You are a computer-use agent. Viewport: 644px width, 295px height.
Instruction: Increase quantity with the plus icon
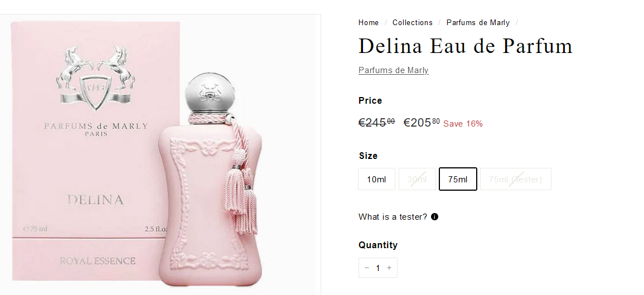389,268
